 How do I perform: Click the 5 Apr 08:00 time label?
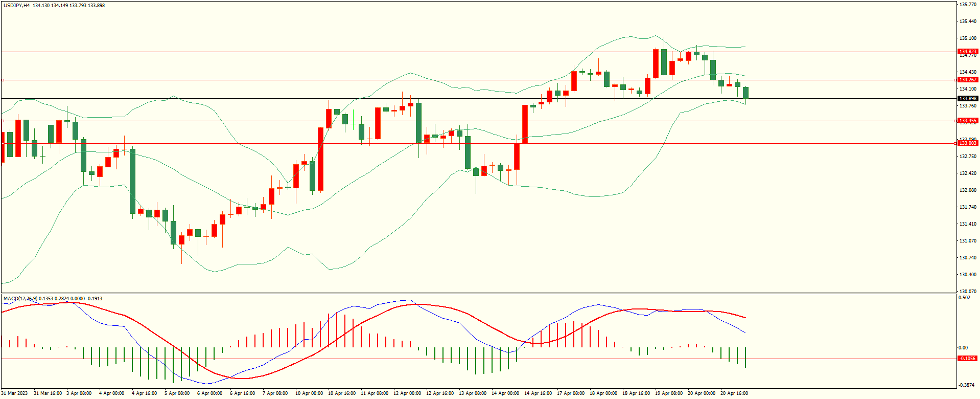177,393
